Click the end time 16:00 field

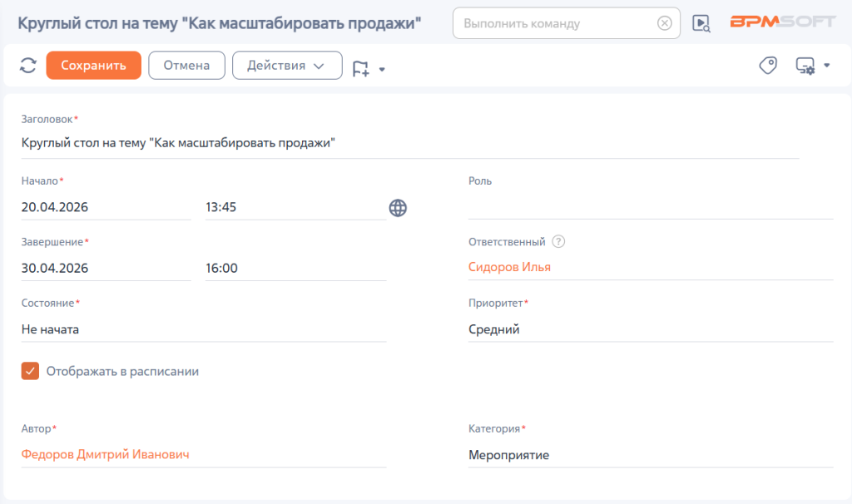295,269
